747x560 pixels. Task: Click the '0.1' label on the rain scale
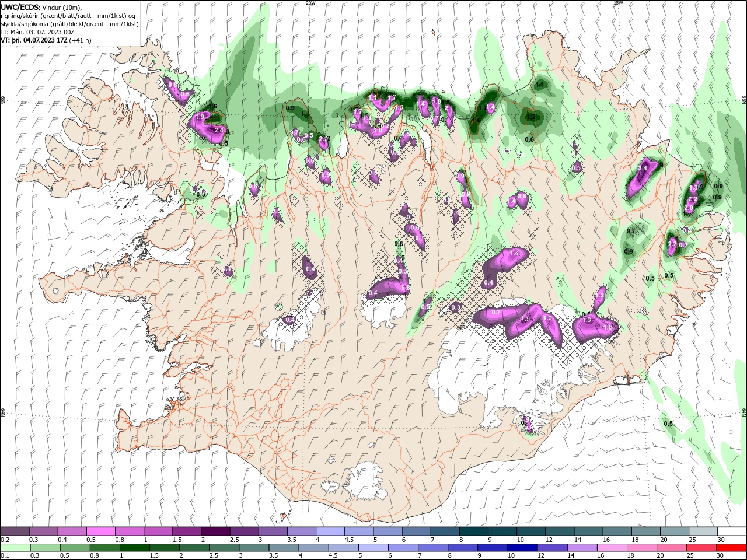coord(4,556)
